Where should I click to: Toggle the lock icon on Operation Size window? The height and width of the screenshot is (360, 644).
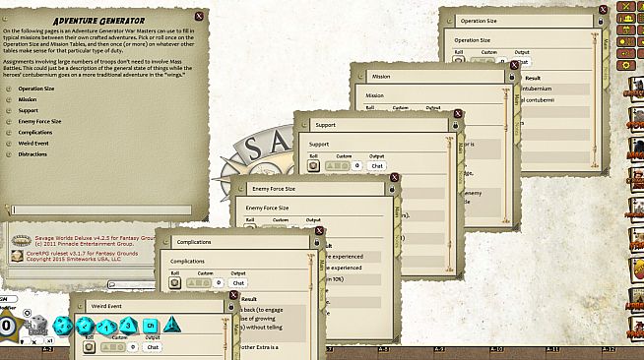[x=601, y=22]
